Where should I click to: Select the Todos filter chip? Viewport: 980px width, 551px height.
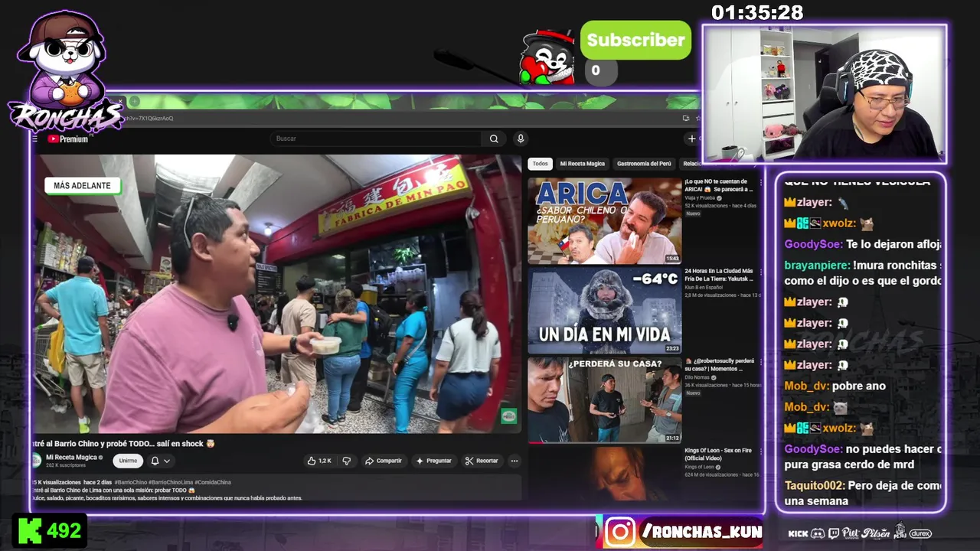(541, 164)
